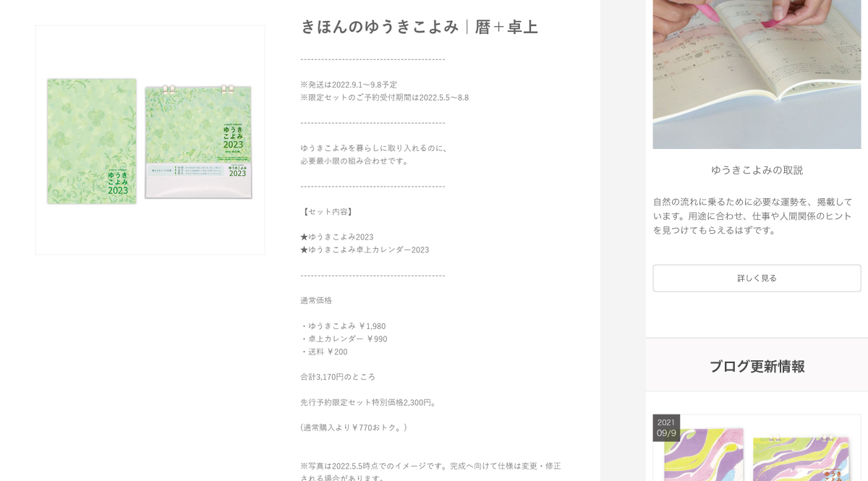Click the sidebar description starting 自然の流れに乗るために

point(753,216)
